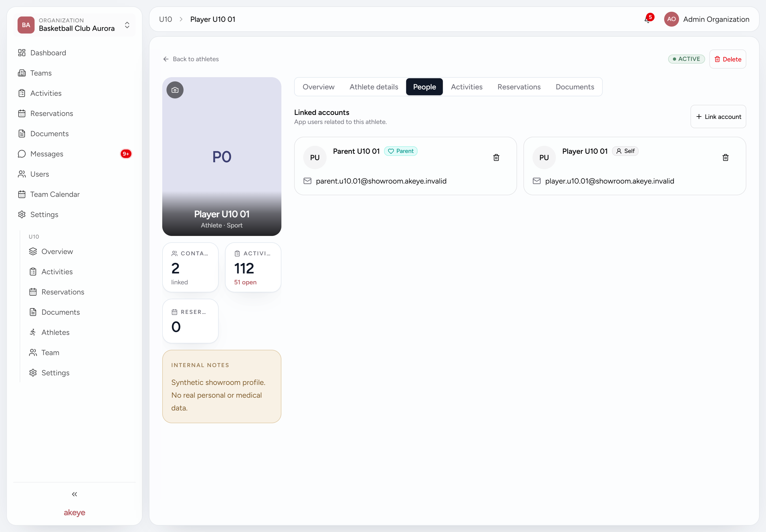The image size is (766, 532).
Task: Switch to the athlete Documents tab
Action: [x=575, y=87]
